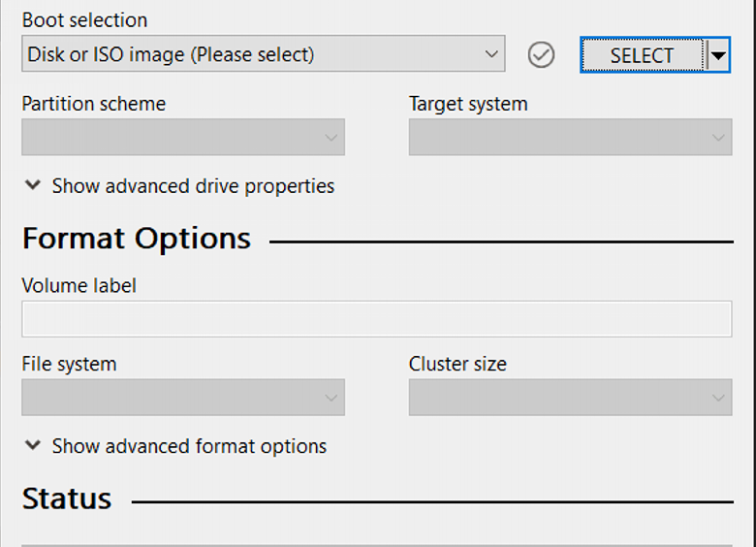Open the Target system dropdown

click(570, 138)
